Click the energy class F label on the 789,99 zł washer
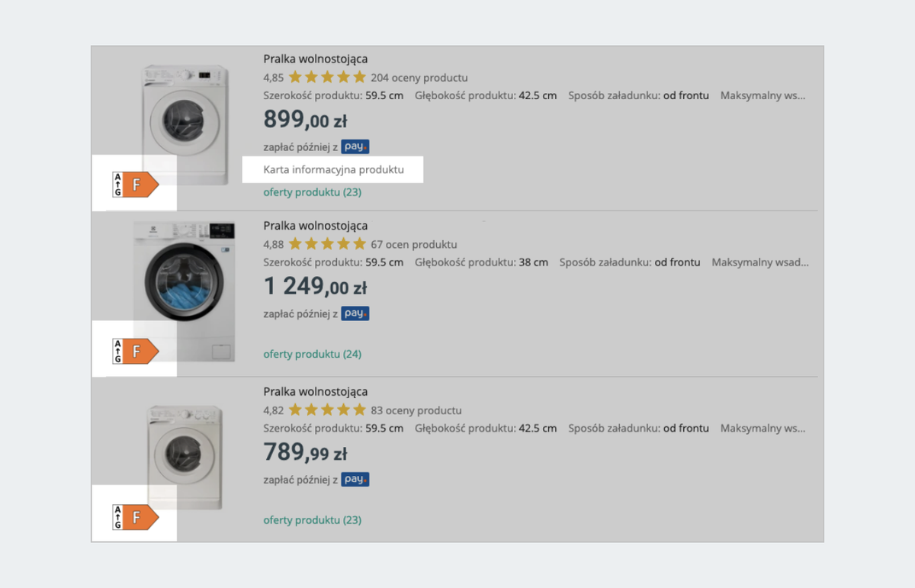Image resolution: width=915 pixels, height=588 pixels. [x=136, y=517]
